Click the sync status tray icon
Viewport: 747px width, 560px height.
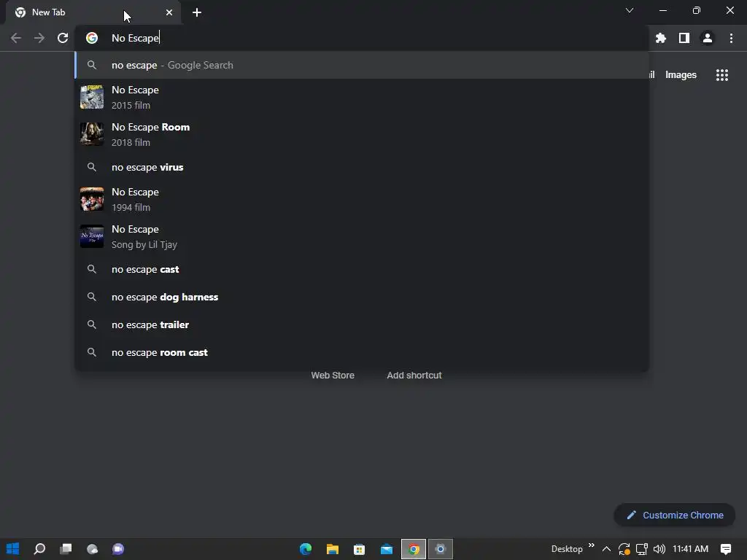pyautogui.click(x=624, y=549)
